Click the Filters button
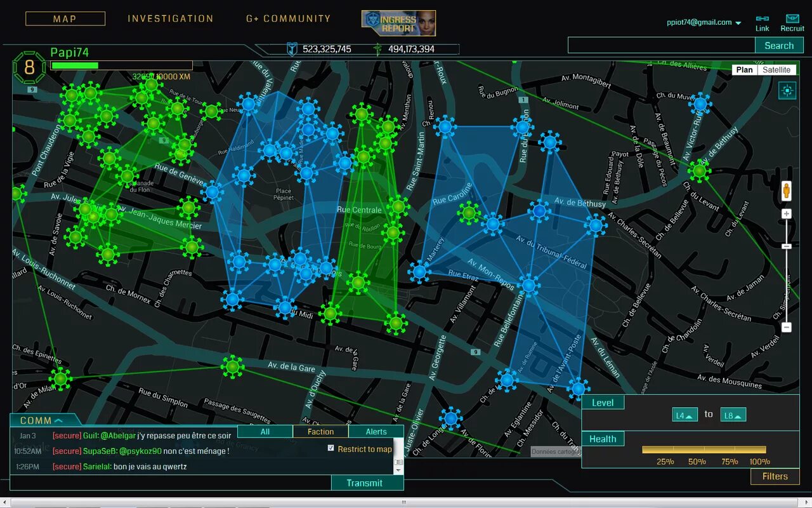 tap(775, 476)
